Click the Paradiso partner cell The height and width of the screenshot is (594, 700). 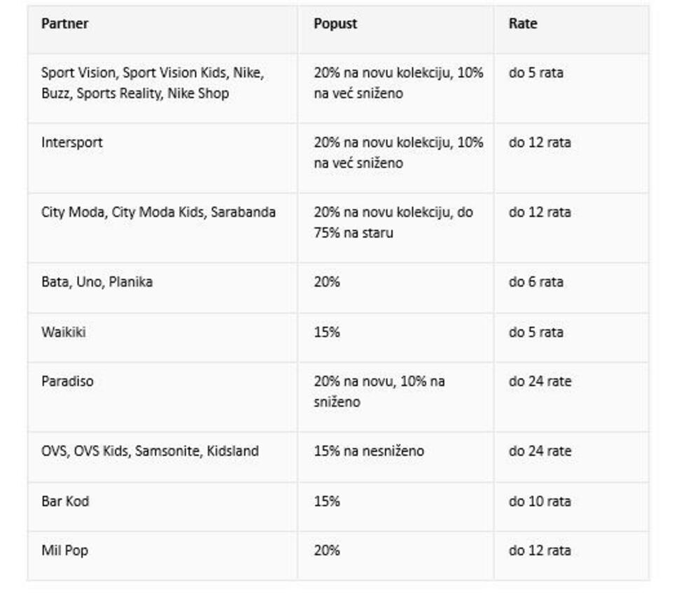pos(67,381)
